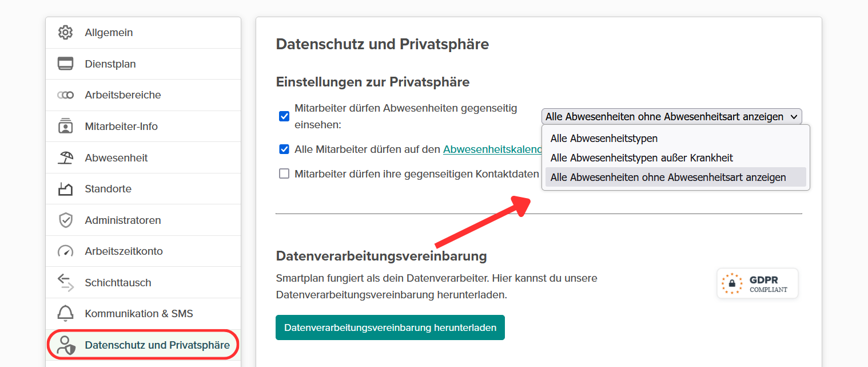This screenshot has width=868, height=367.
Task: Pick 'Alle Abwesenheiten ohne Abwesenheitsart anzeigen' option
Action: (x=668, y=177)
